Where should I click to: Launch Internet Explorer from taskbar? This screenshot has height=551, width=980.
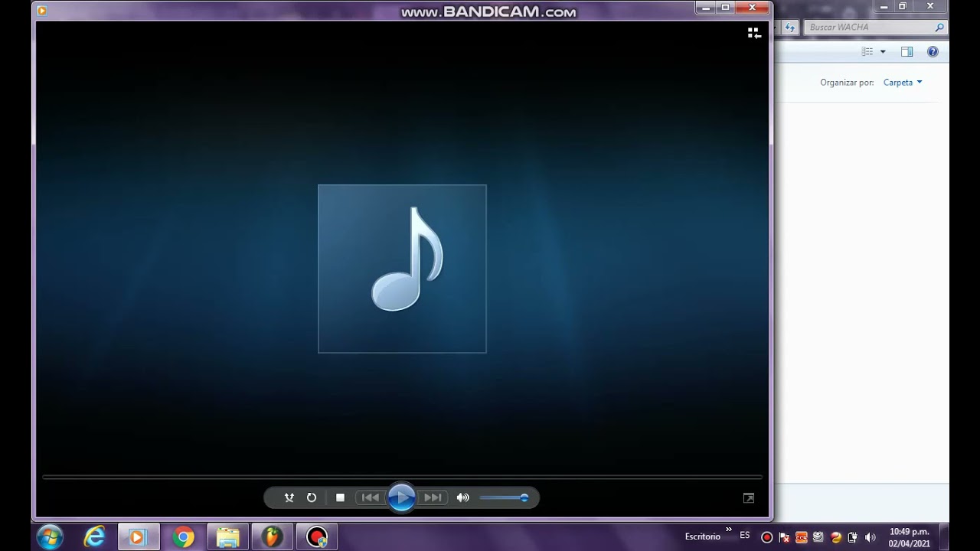(x=94, y=536)
